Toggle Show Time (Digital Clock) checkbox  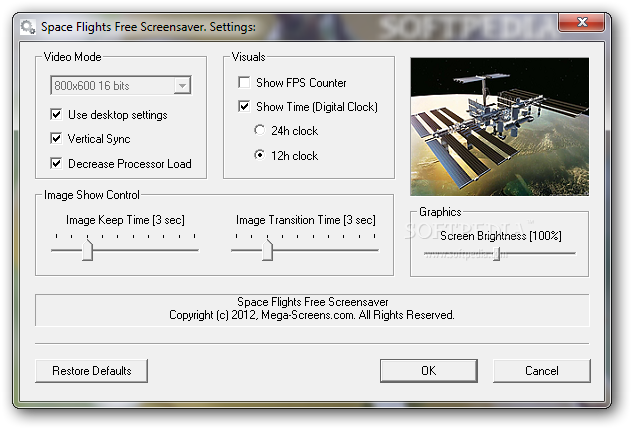[244, 106]
